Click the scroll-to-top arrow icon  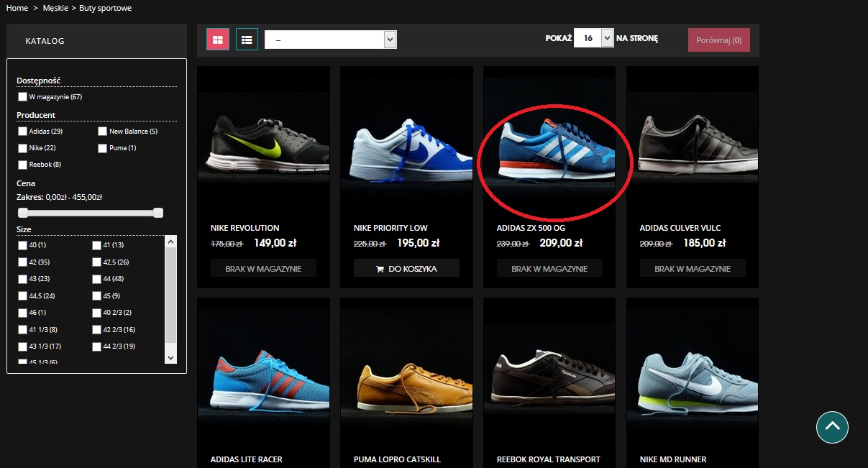coord(832,427)
